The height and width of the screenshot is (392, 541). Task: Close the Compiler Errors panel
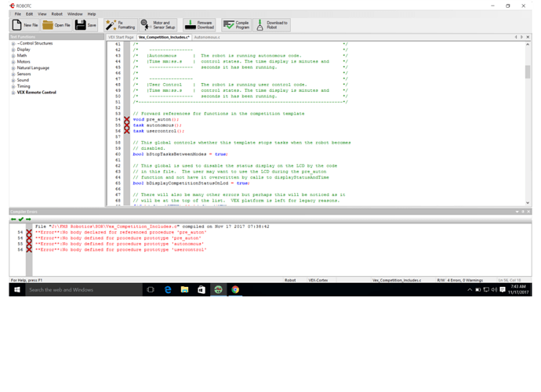click(528, 212)
